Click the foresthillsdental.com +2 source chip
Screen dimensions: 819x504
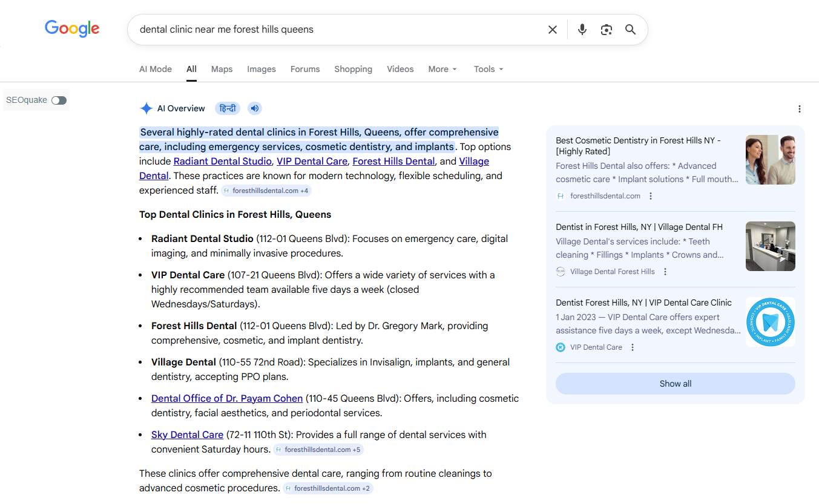pos(328,488)
